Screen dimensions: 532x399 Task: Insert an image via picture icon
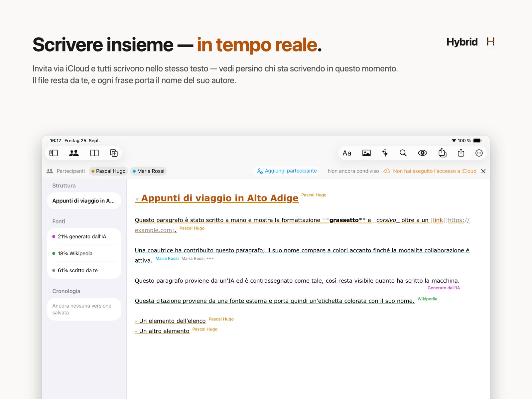[366, 153]
